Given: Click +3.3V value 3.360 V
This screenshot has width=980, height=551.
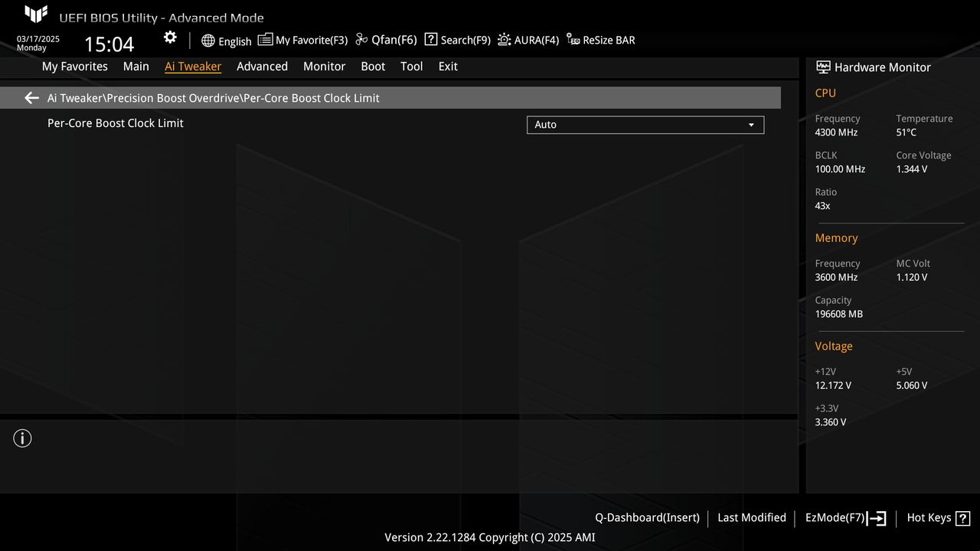Looking at the screenshot, I should pyautogui.click(x=831, y=422).
